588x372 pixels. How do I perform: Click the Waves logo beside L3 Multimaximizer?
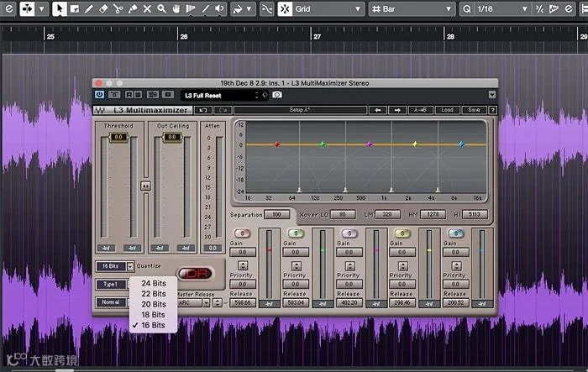pos(100,110)
